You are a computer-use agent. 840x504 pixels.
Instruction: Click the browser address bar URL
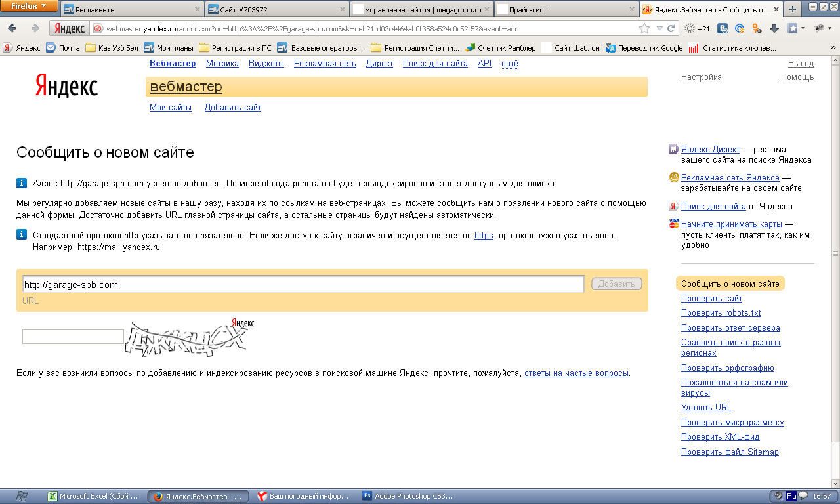pyautogui.click(x=312, y=29)
